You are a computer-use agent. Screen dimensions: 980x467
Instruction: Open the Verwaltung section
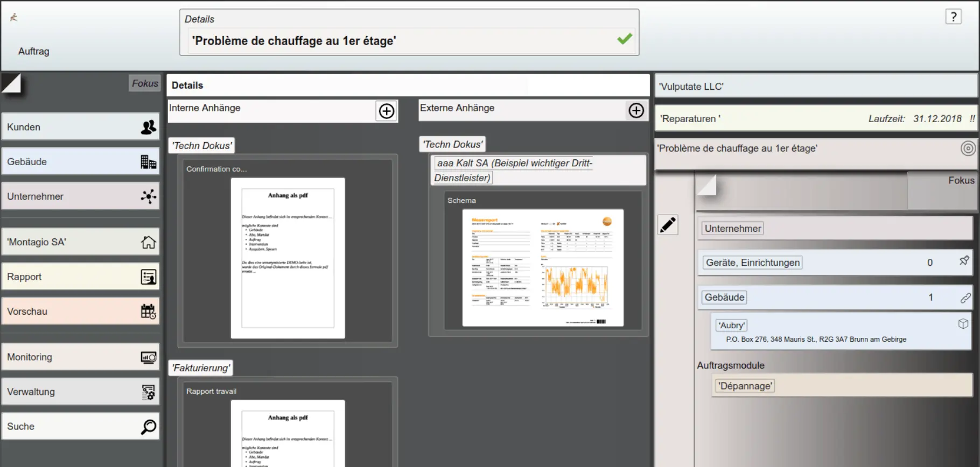80,392
